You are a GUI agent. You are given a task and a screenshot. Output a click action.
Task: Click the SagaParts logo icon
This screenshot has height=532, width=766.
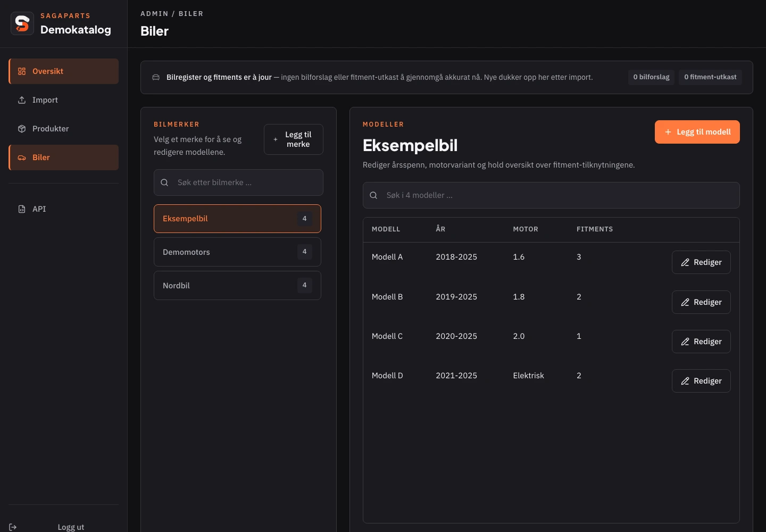tap(22, 24)
